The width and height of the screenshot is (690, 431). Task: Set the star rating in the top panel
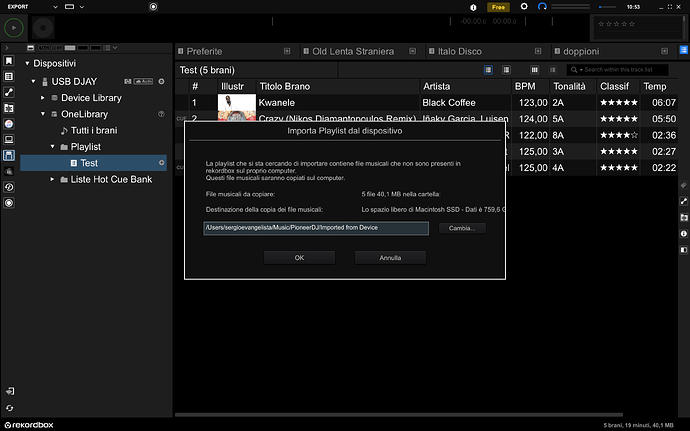point(616,24)
